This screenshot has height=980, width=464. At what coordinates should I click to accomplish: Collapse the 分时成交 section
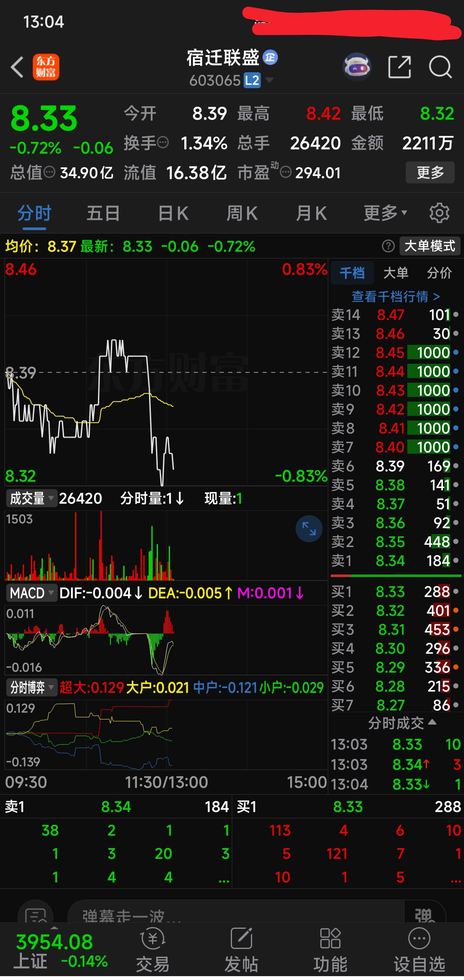tap(402, 723)
